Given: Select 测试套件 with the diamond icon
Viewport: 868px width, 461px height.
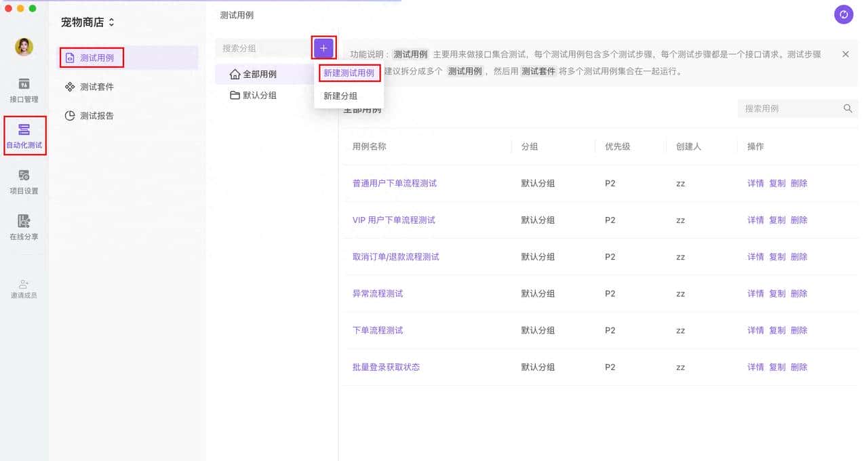Looking at the screenshot, I should [x=91, y=87].
